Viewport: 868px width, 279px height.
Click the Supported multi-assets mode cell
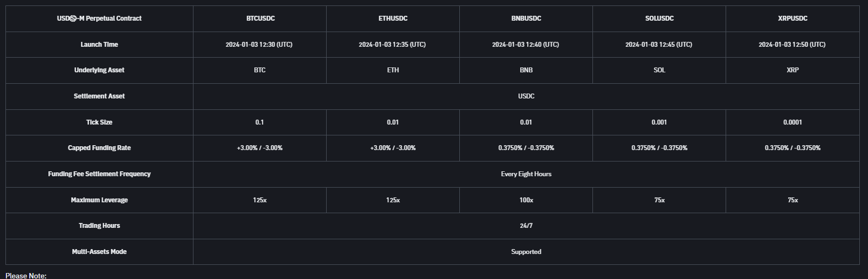tap(526, 252)
